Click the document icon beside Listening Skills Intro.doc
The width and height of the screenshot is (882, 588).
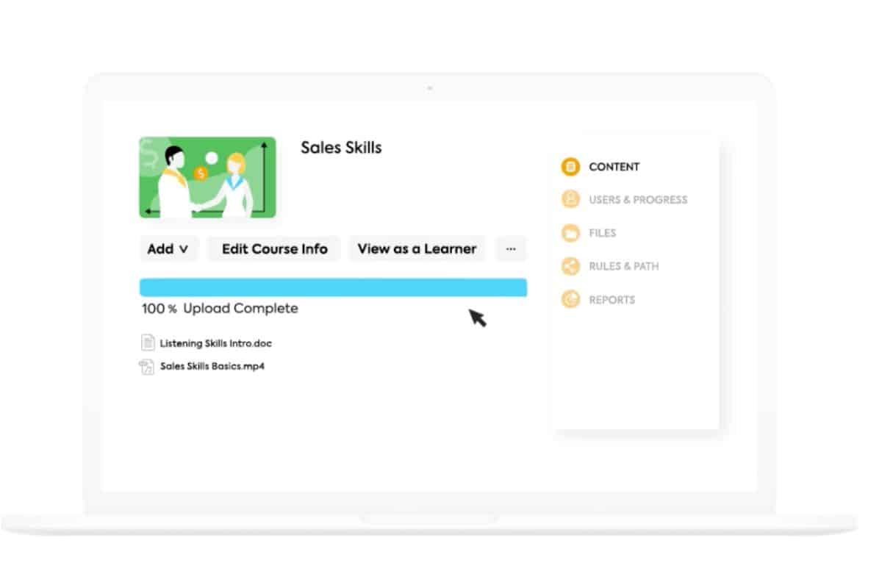tap(148, 343)
